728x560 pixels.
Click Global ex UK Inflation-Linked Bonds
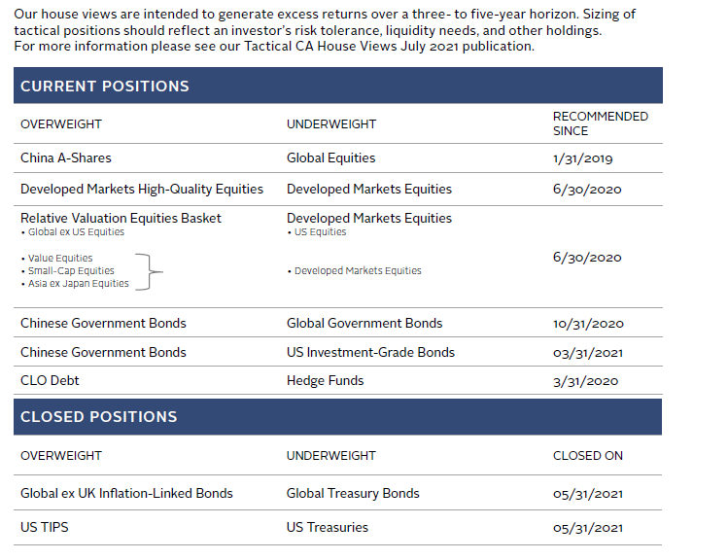point(126,493)
